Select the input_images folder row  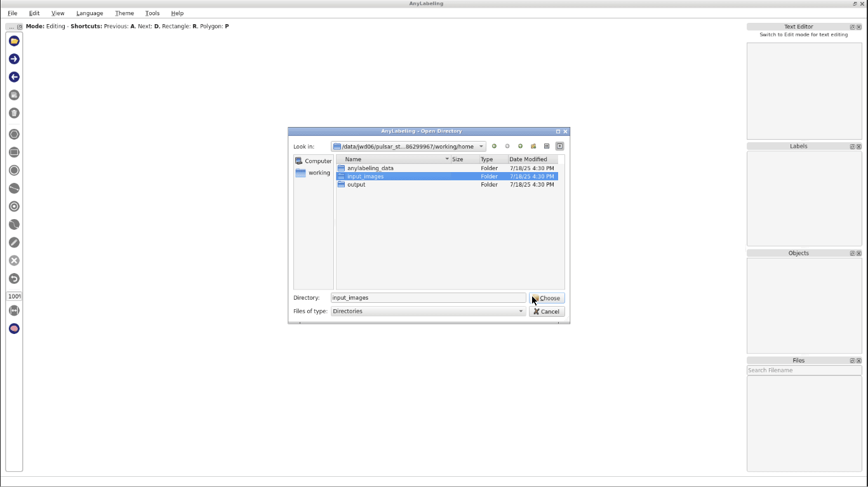point(447,177)
